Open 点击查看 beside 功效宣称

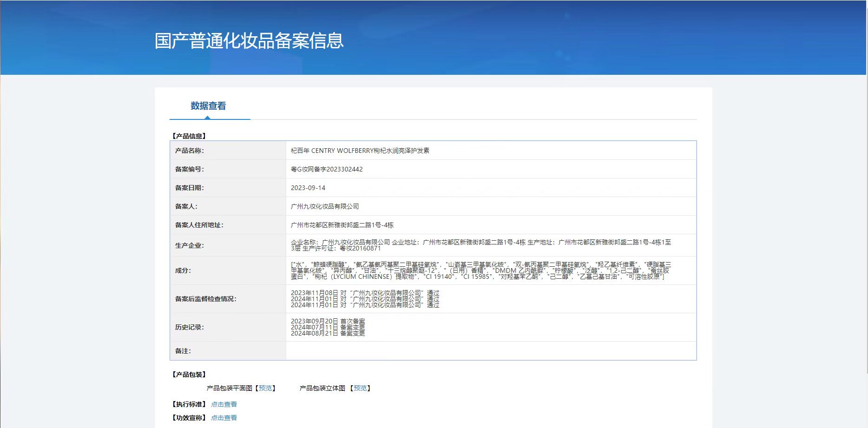224,418
